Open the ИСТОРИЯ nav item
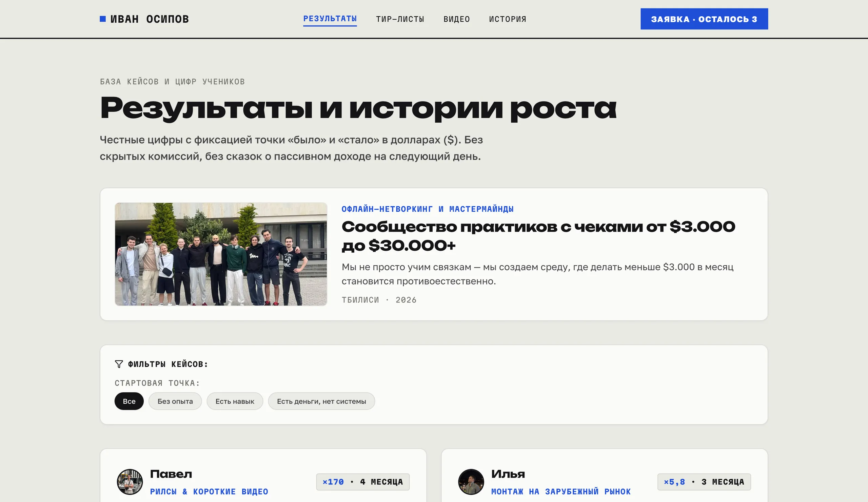868x502 pixels. pos(508,19)
